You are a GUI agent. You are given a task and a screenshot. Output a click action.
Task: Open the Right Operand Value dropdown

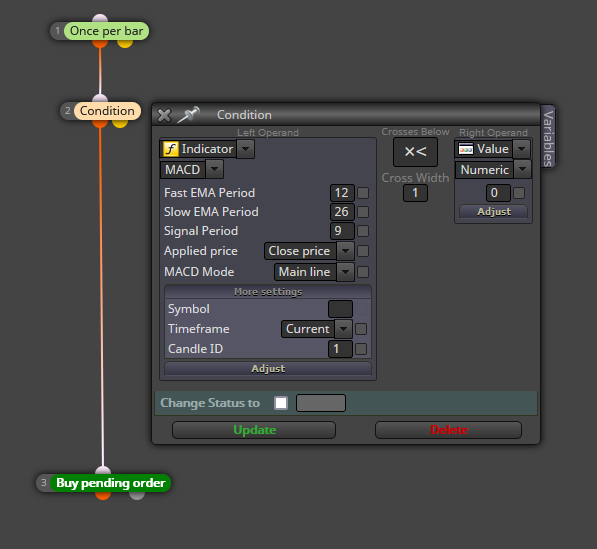(522, 149)
